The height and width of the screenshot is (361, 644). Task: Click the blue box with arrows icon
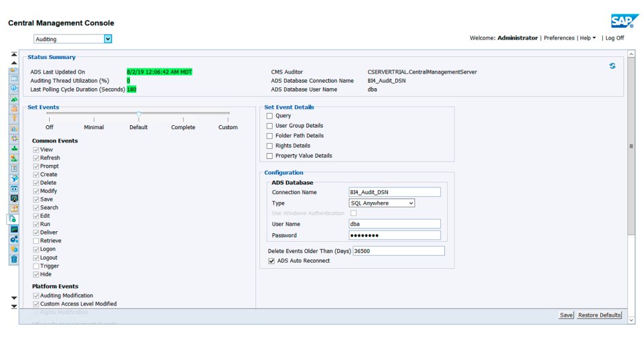click(x=14, y=189)
